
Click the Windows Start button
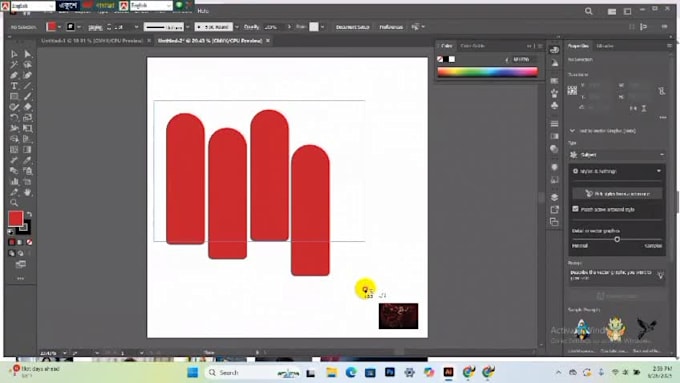click(193, 372)
